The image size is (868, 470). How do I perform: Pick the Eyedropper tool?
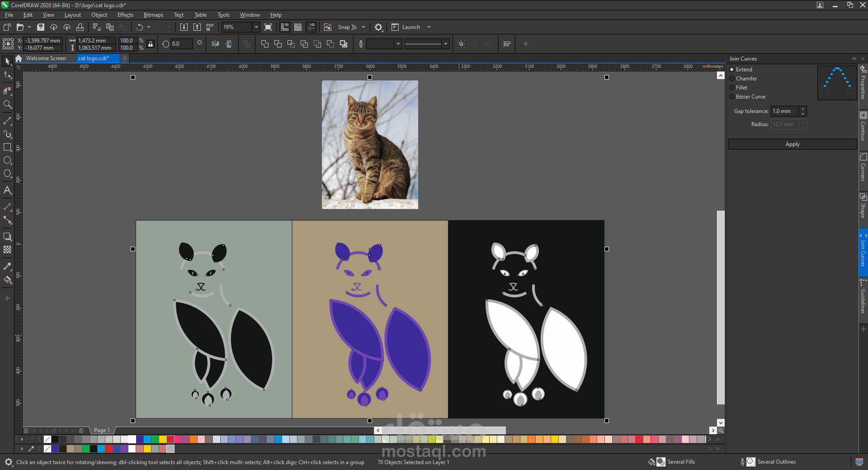pos(7,266)
